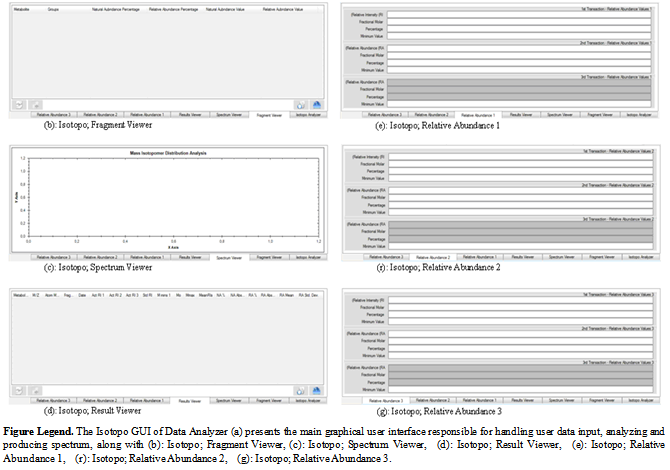
Task: Switch to Spectrum Viewer tab in Fragment Viewer panel
Action: pos(228,115)
